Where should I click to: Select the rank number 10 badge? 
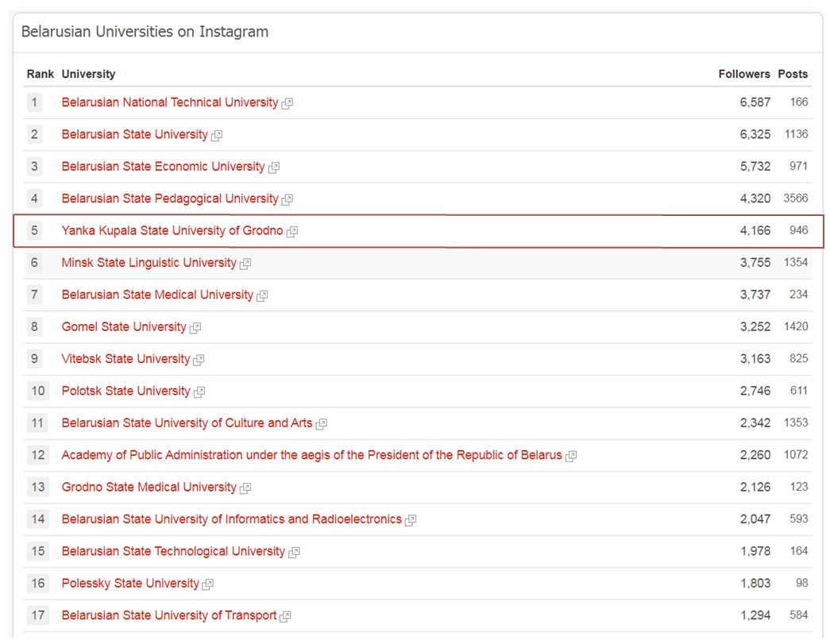[37, 391]
